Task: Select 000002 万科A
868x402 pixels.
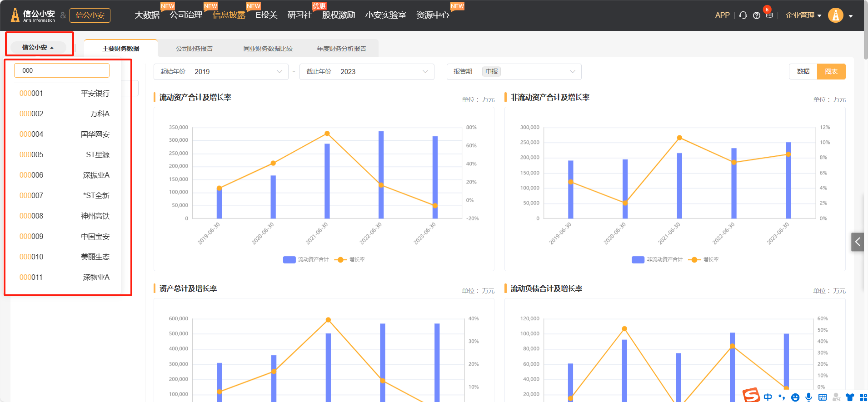Action: tap(64, 114)
